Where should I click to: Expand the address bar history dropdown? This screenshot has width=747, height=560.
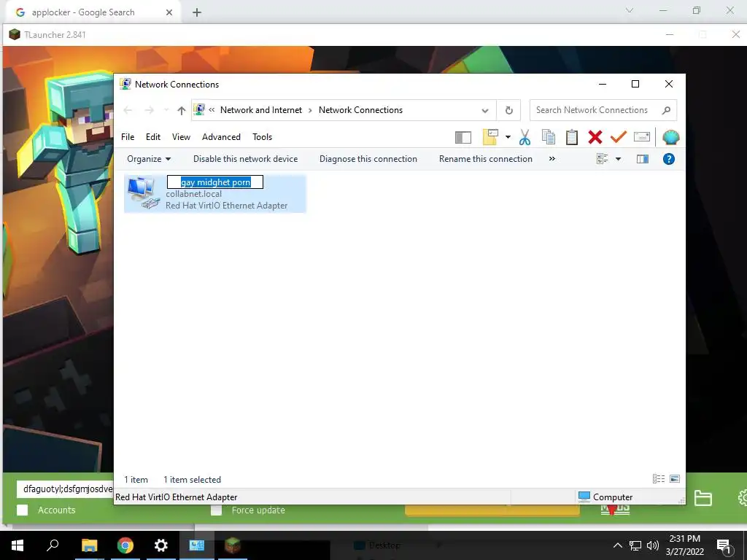coord(485,111)
